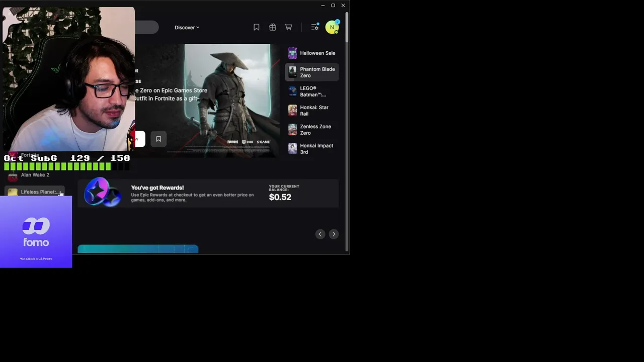Click the Zenless Zone Zero thumbnail
This screenshot has width=644, height=362.
292,130
